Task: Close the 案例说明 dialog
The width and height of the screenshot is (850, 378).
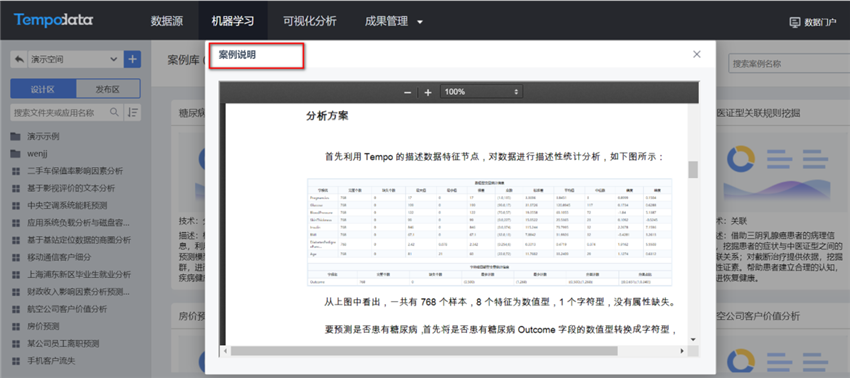Action: point(697,54)
